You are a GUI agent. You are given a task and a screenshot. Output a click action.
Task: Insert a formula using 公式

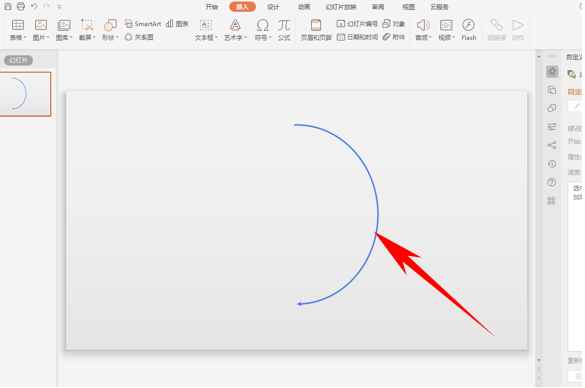click(x=284, y=30)
